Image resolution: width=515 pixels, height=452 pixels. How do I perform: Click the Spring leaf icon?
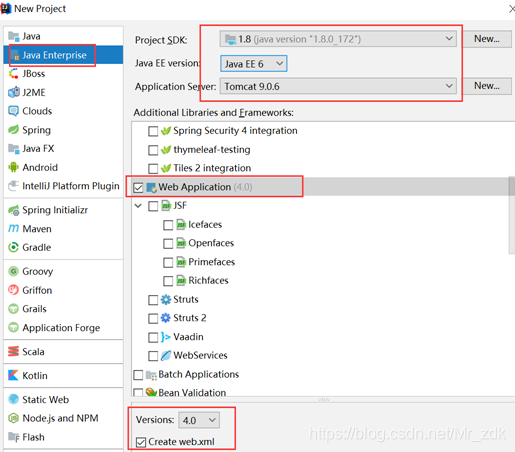point(14,130)
